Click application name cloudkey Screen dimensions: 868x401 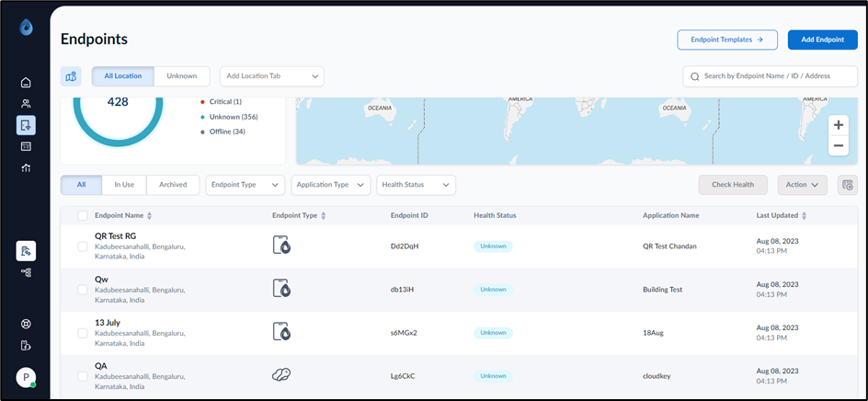pyautogui.click(x=657, y=375)
